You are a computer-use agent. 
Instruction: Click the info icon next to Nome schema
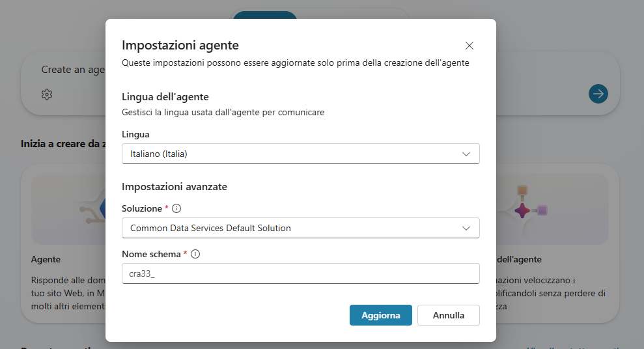[x=195, y=254]
